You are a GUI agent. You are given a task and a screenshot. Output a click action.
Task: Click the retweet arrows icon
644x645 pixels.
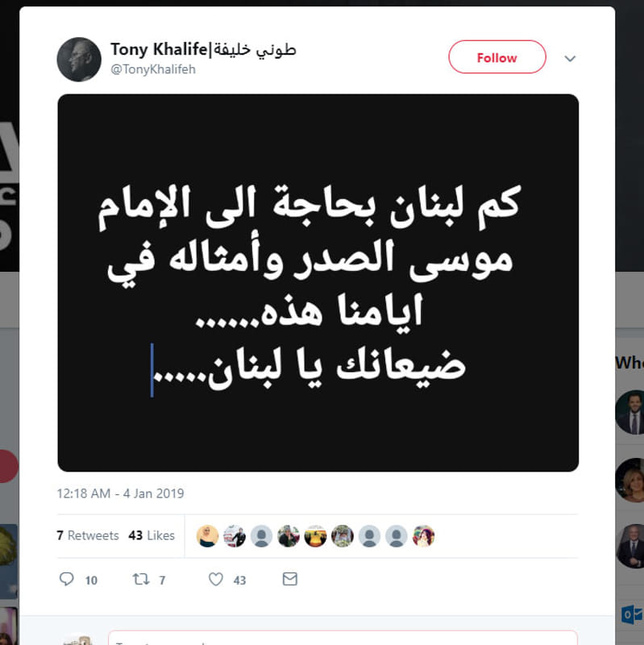[140, 579]
